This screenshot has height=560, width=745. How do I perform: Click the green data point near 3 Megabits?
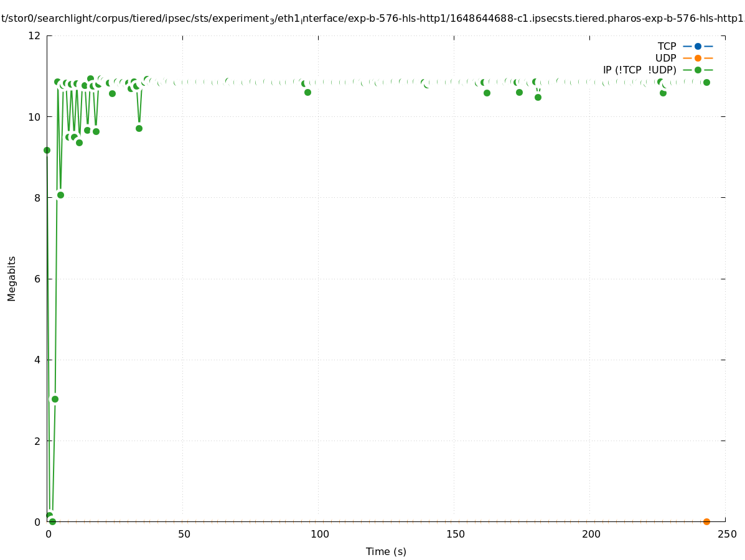(55, 399)
